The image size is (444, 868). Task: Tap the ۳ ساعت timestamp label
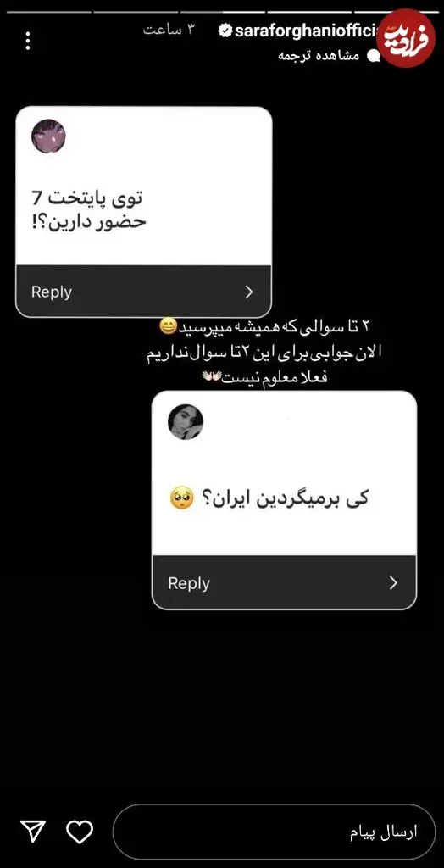[x=170, y=30]
